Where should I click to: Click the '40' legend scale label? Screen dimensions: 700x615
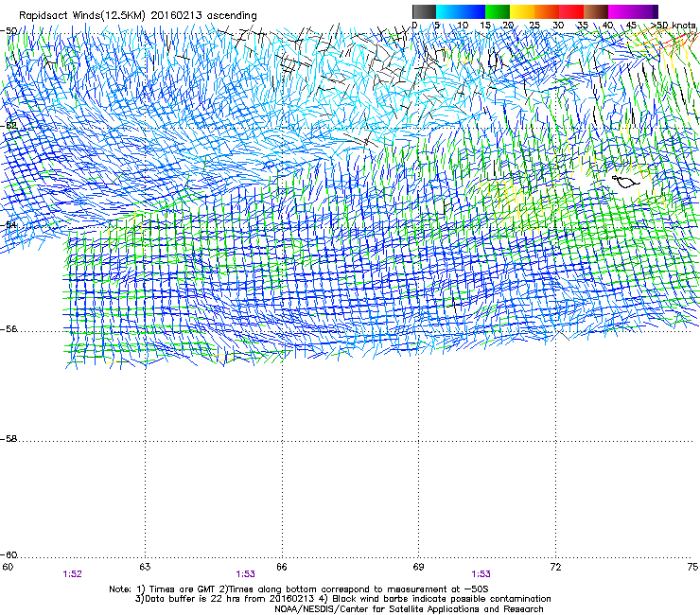(x=607, y=26)
